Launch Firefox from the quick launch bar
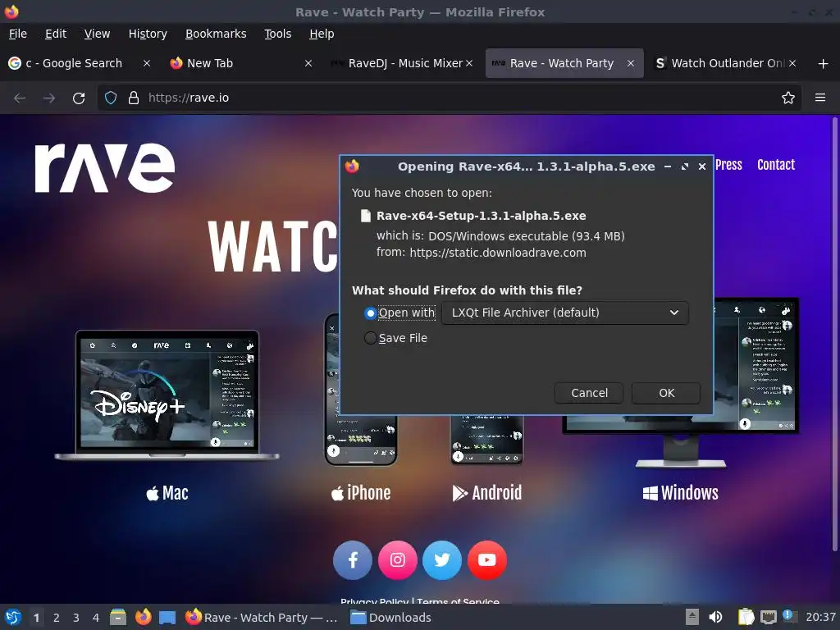 143,618
